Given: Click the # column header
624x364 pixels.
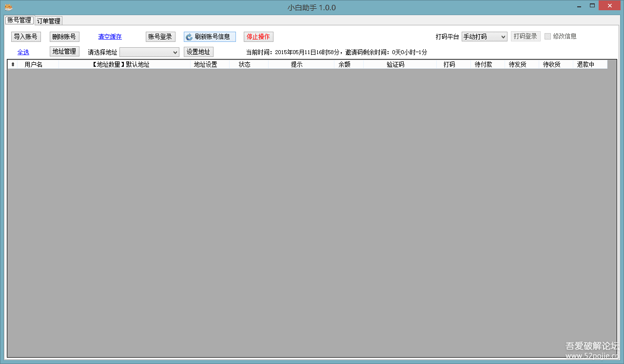Looking at the screenshot, I should [x=13, y=64].
